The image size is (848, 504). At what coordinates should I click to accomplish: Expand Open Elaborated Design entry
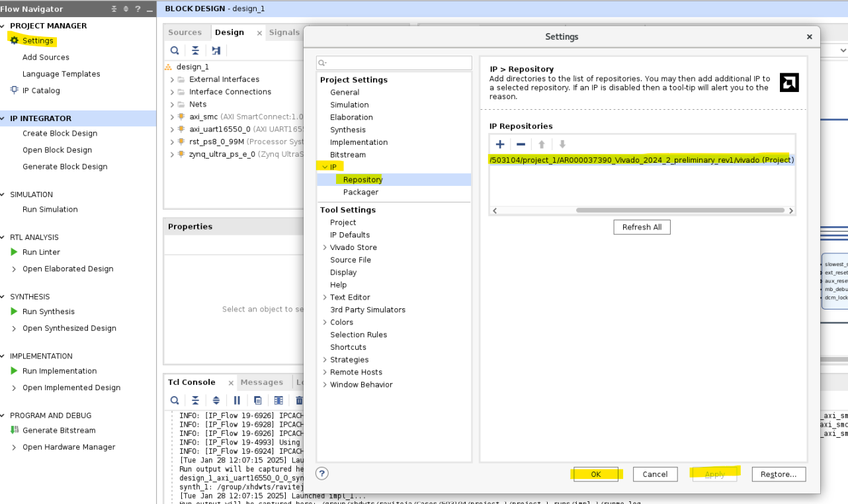pos(15,269)
